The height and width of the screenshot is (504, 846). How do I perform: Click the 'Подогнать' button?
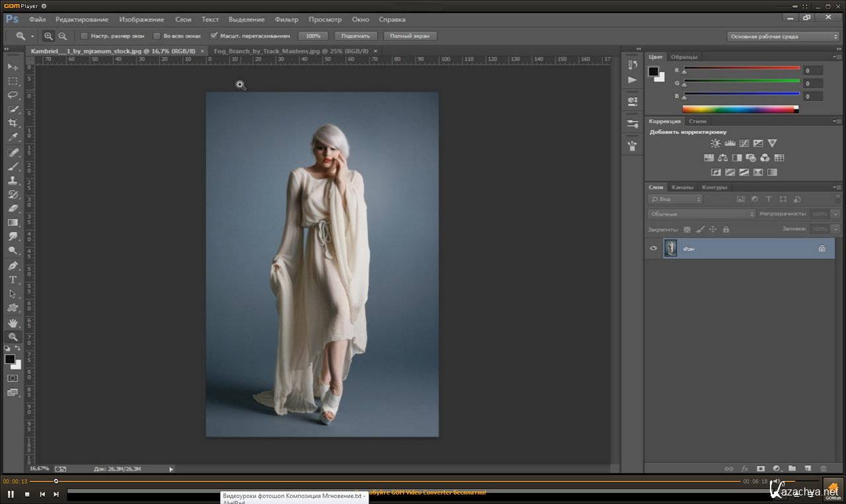tap(356, 36)
